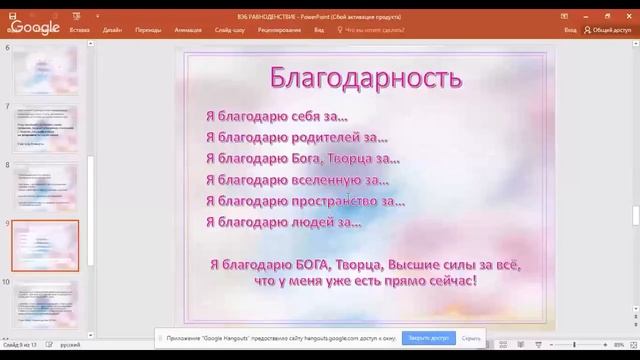Click the slide panel scroll-down arrow
The height and width of the screenshot is (360, 640).
(x=91, y=335)
